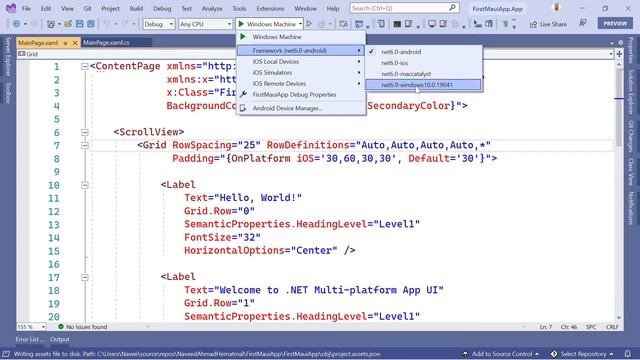Click the monitor display toolbar icon
The width and height of the screenshot is (640, 360).
coord(431,24)
